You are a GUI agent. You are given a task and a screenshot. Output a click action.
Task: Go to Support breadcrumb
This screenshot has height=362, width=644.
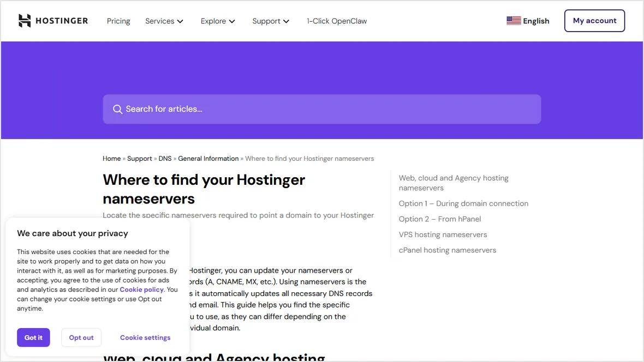(140, 159)
